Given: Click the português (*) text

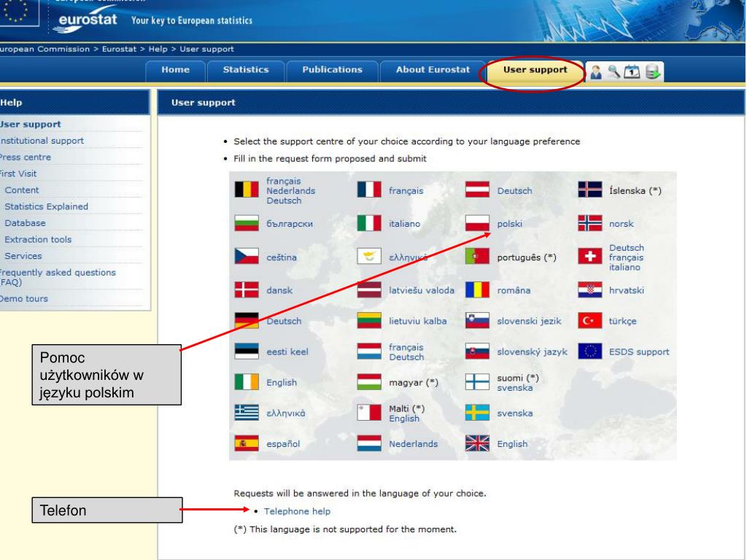Looking at the screenshot, I should 527,257.
